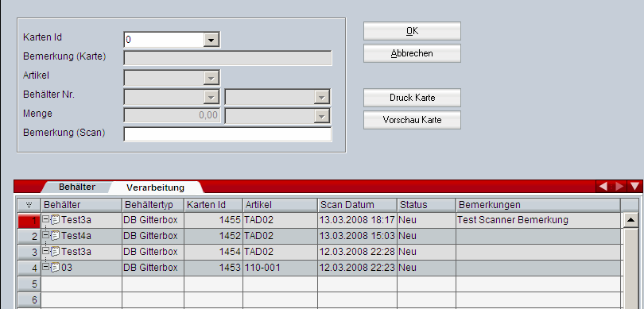Click the document icon in row 2

click(x=55, y=236)
